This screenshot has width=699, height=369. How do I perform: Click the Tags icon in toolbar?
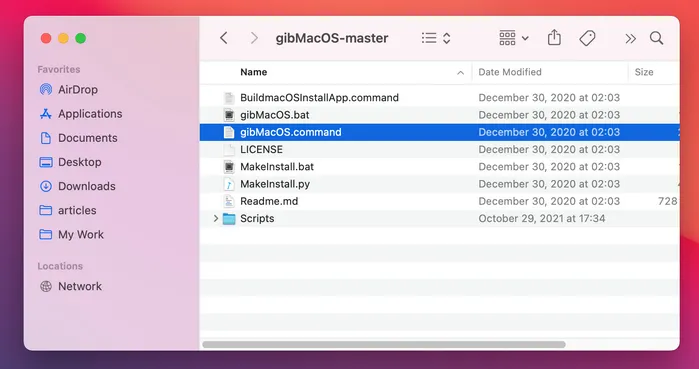pyautogui.click(x=587, y=38)
